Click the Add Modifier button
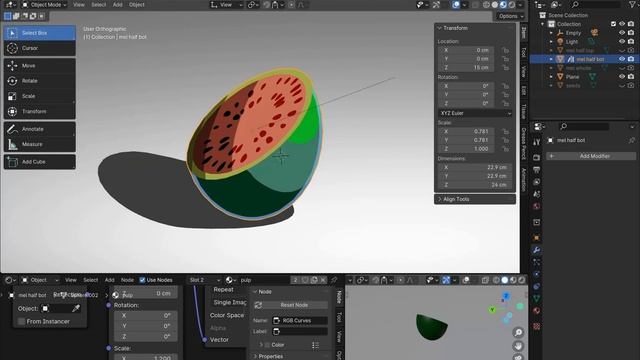The width and height of the screenshot is (640, 360). click(591, 156)
